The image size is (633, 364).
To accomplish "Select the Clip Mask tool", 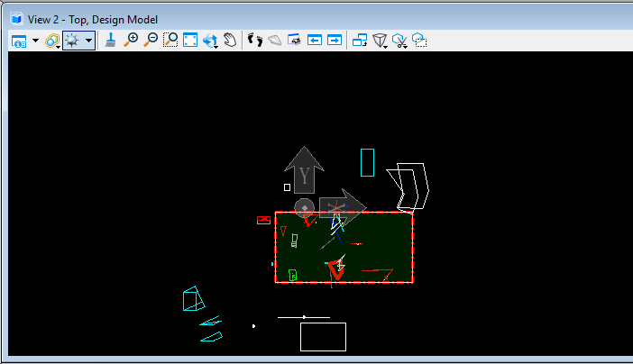I will click(419, 41).
